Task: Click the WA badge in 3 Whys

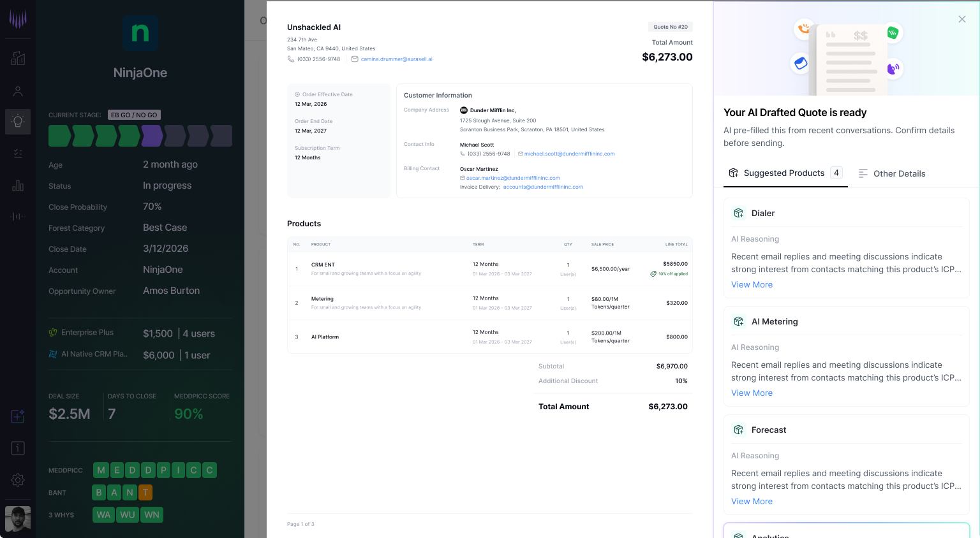Action: [103, 515]
